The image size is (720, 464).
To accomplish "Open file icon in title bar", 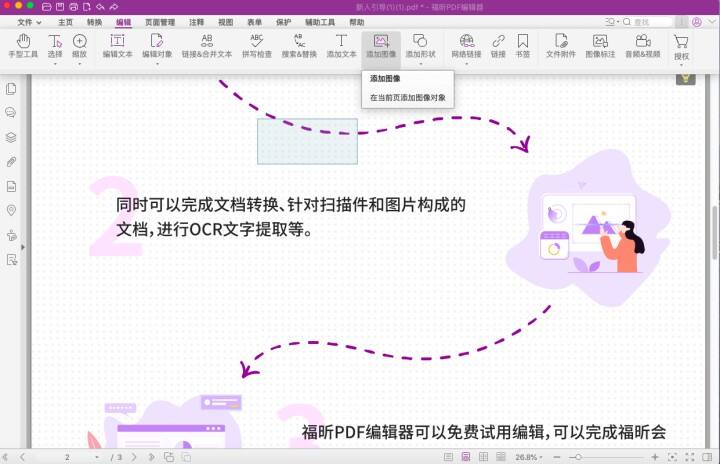I will tap(46, 6).
